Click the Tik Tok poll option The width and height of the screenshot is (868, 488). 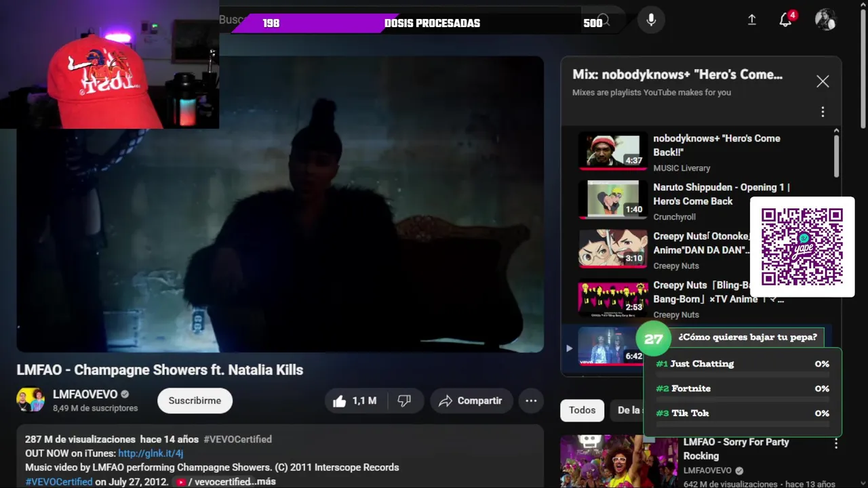click(x=743, y=416)
